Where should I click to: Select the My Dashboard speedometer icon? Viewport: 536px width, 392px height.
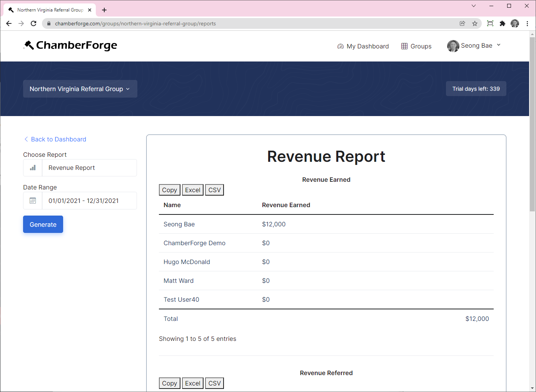tap(341, 46)
